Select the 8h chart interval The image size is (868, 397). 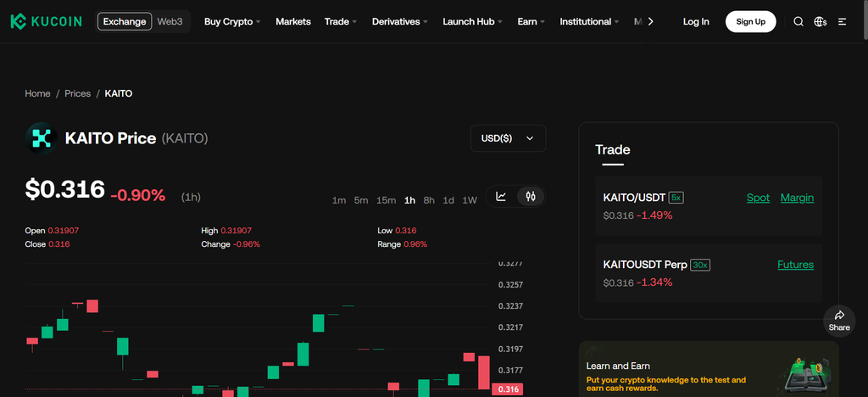429,200
